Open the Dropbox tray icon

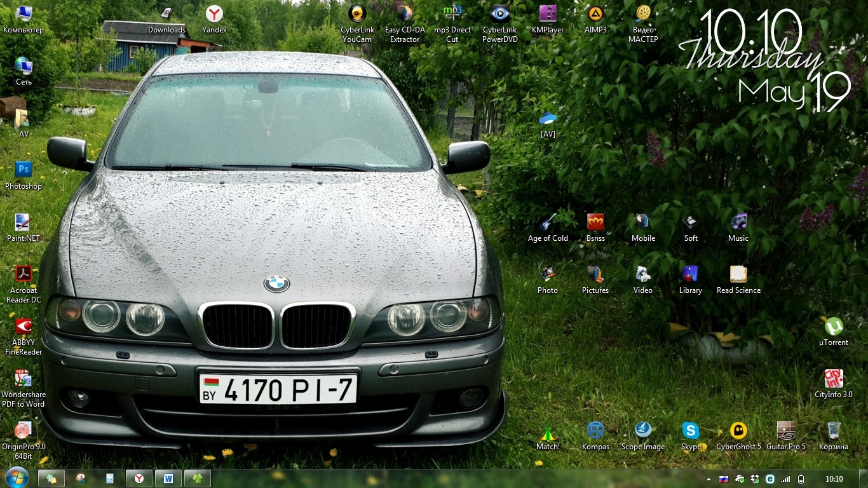[x=755, y=479]
